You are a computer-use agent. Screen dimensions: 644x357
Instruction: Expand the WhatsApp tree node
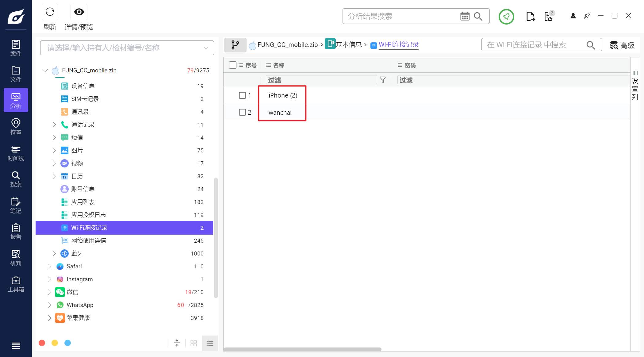point(50,305)
